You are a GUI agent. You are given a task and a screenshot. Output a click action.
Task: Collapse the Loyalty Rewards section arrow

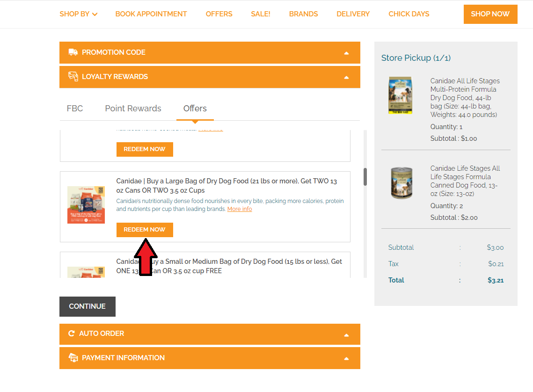[346, 77]
